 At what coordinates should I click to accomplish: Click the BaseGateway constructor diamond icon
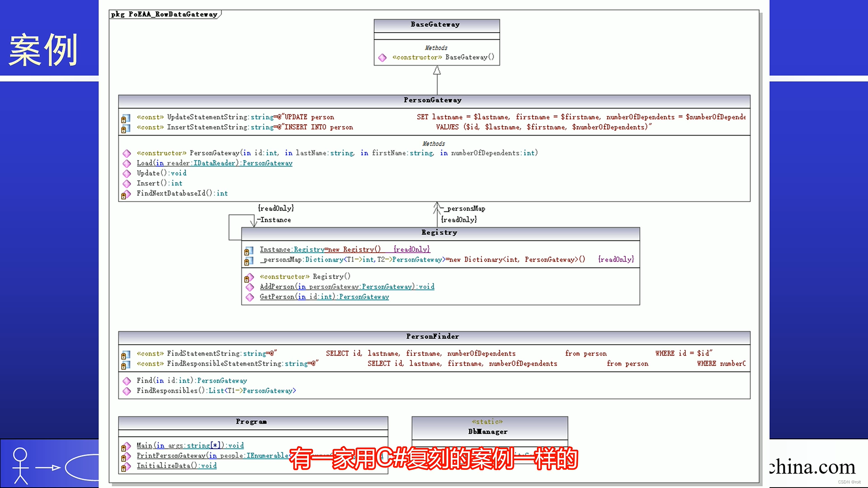(382, 58)
